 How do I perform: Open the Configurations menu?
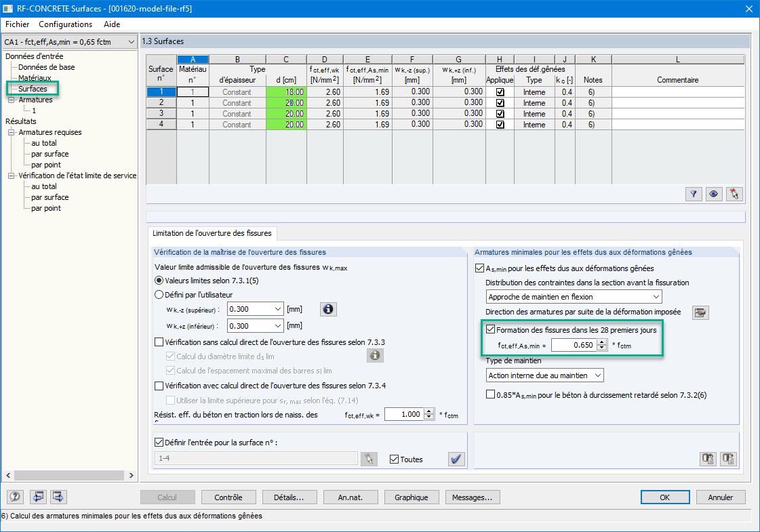(66, 24)
